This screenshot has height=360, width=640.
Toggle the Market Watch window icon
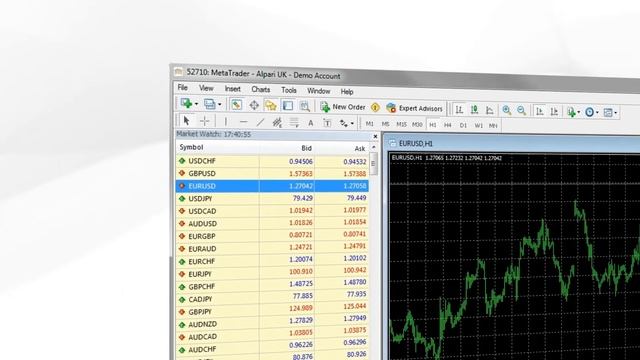[x=236, y=105]
